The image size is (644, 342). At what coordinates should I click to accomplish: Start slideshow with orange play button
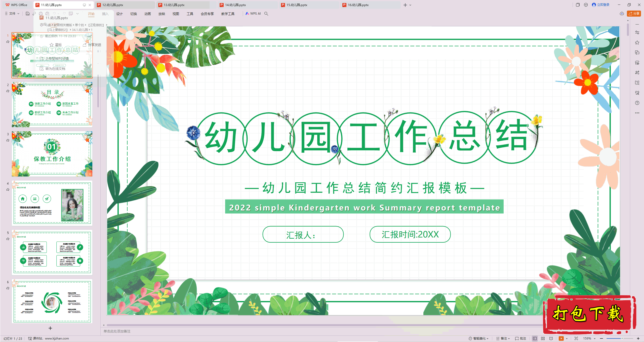click(x=561, y=338)
